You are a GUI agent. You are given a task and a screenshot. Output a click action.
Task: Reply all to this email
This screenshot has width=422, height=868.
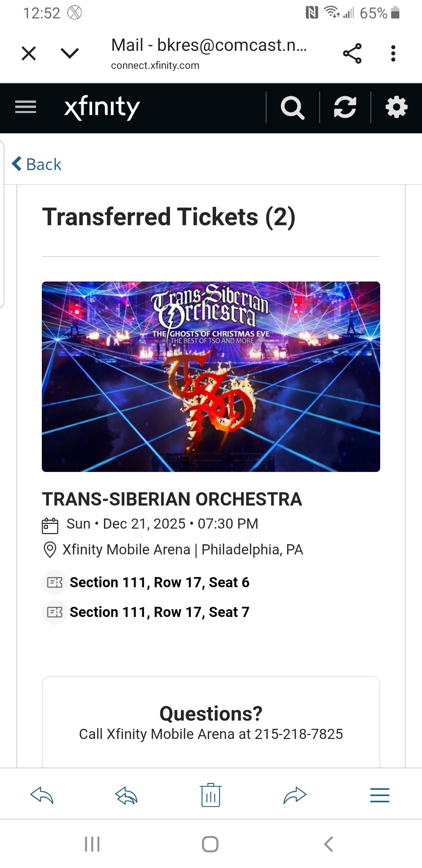pos(126,795)
